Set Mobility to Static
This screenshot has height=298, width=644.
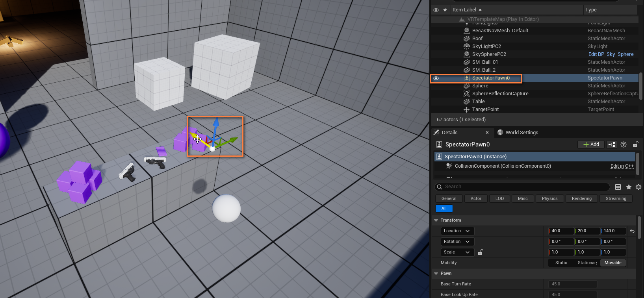pos(561,263)
